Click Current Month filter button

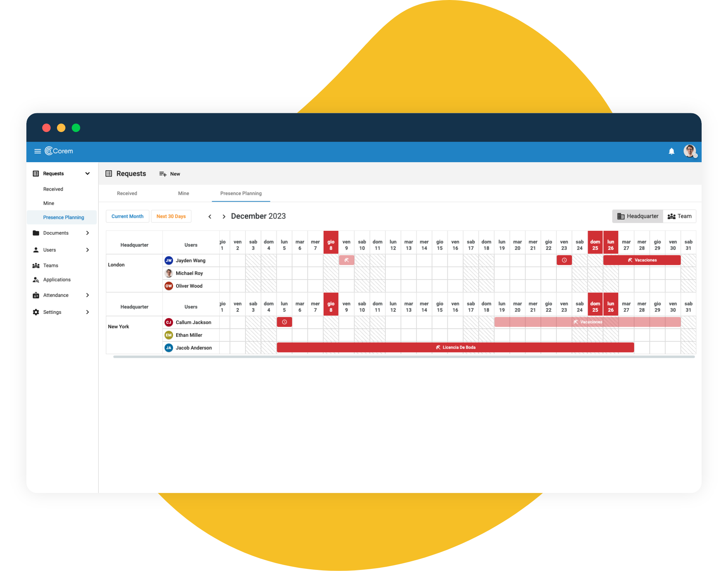127,216
